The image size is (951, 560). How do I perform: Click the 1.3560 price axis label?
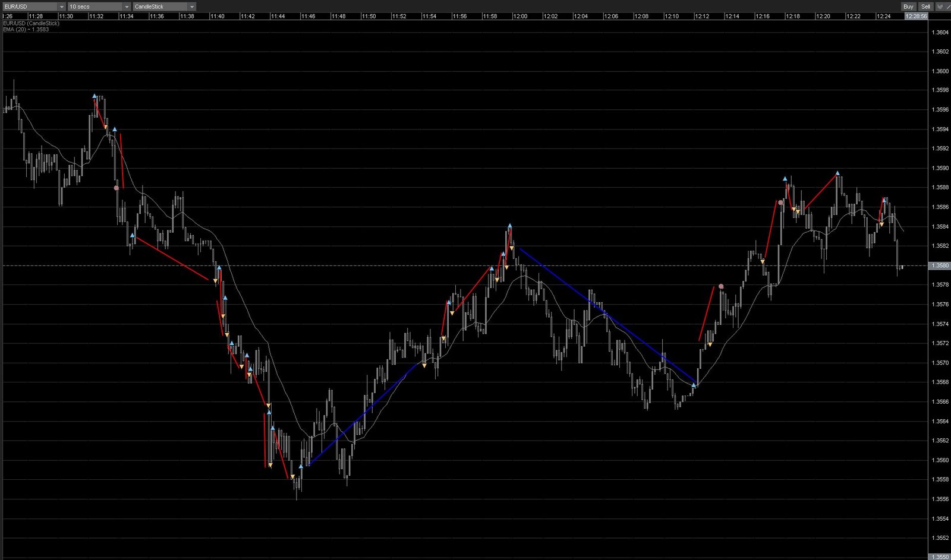point(940,460)
